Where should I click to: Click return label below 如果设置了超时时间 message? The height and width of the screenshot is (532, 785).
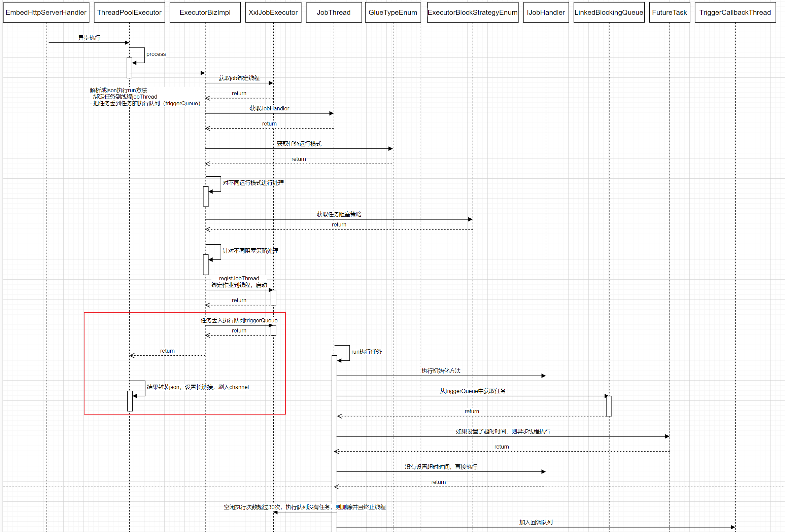(502, 447)
